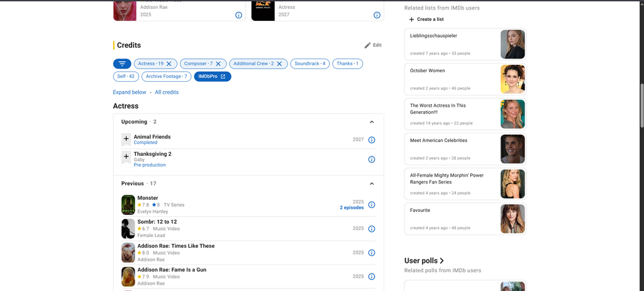Viewport: 644px width, 291px height.
Task: Open the User polls heading
Action: click(x=424, y=260)
